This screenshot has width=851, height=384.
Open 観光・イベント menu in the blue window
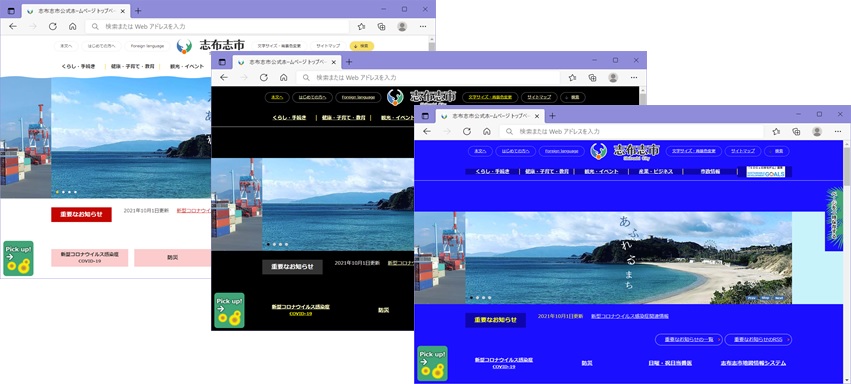coord(600,171)
